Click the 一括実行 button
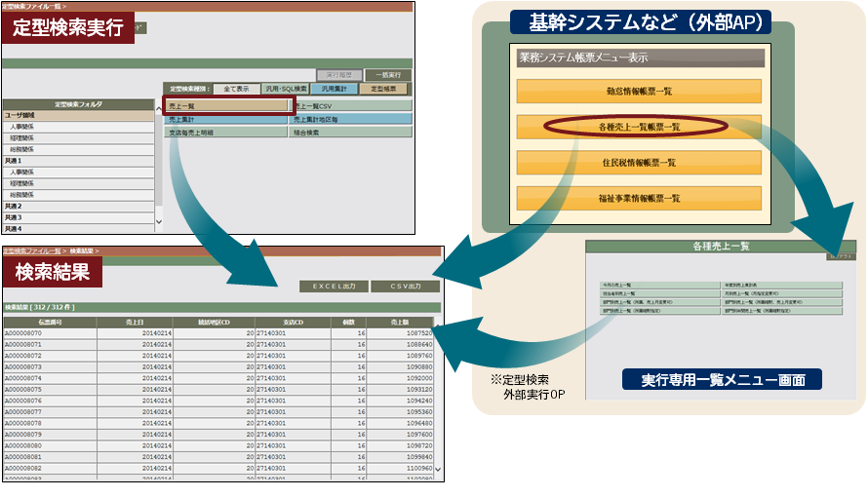 388,75
